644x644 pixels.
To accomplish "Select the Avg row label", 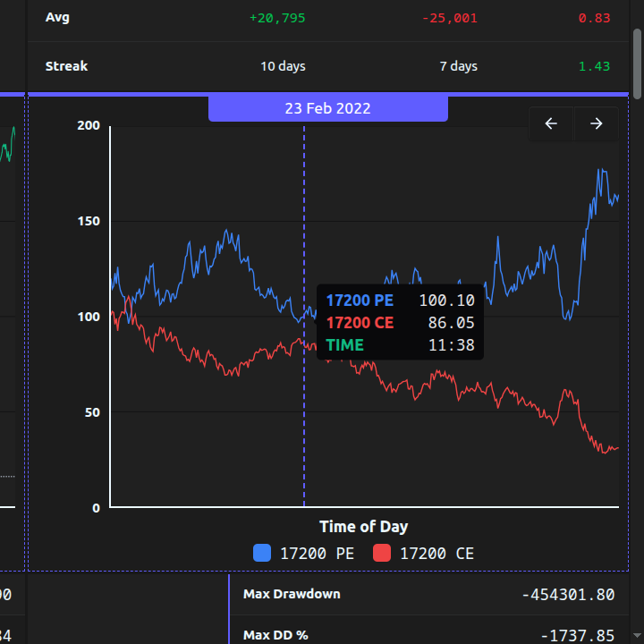I will [x=58, y=17].
